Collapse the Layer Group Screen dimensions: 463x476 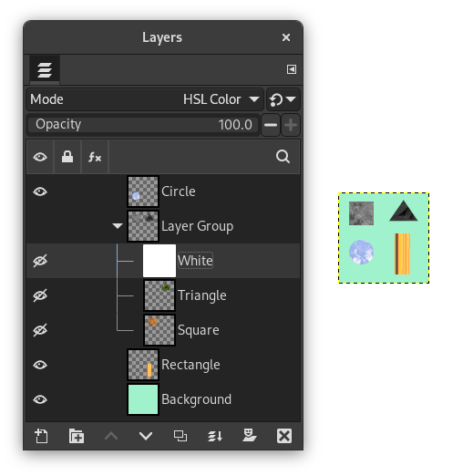coord(118,226)
